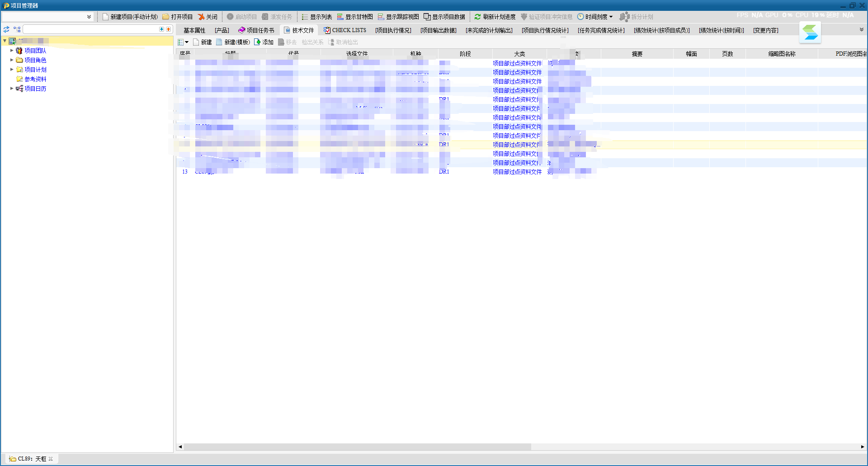Viewport: 868px width, 466px height.
Task: Open the [绩效统计(按项目成员)] tab
Action: (x=662, y=30)
